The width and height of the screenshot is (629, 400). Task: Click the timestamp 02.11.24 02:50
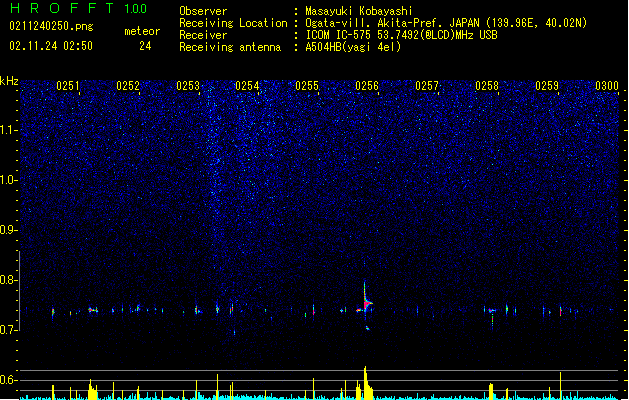pos(51,46)
